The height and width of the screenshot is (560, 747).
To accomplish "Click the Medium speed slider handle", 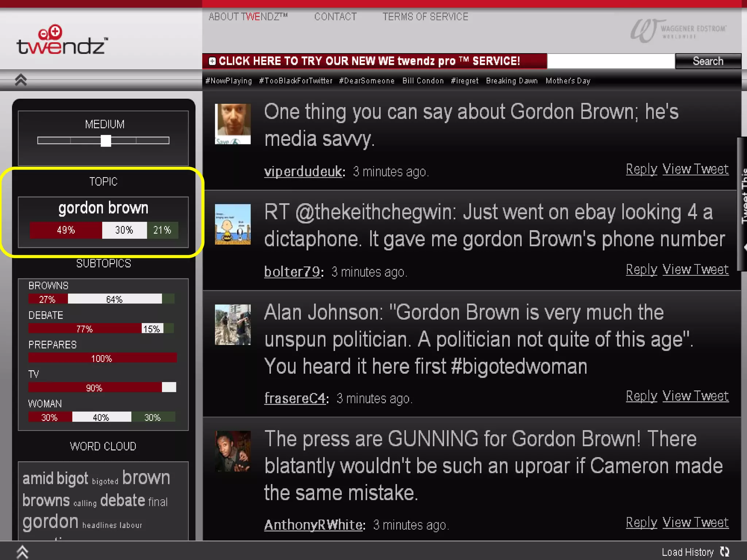I will pos(106,141).
